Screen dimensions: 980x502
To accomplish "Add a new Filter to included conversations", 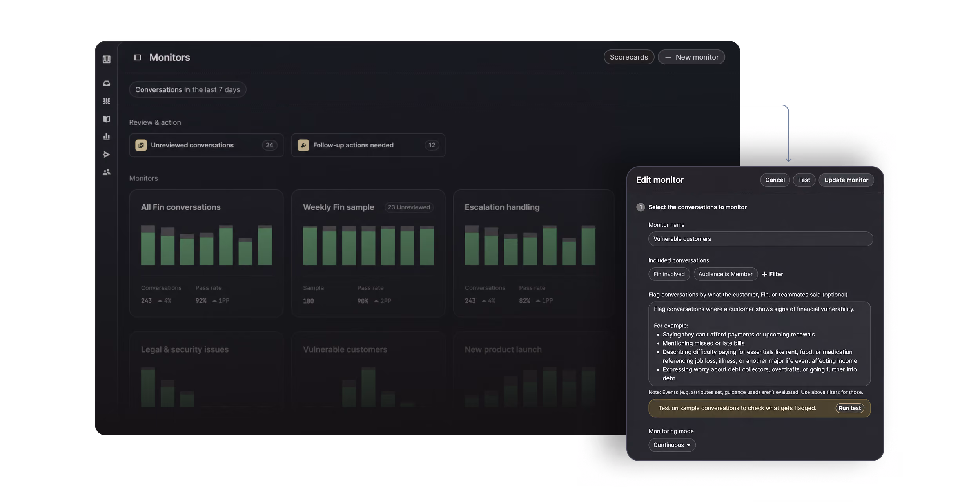I will click(772, 274).
